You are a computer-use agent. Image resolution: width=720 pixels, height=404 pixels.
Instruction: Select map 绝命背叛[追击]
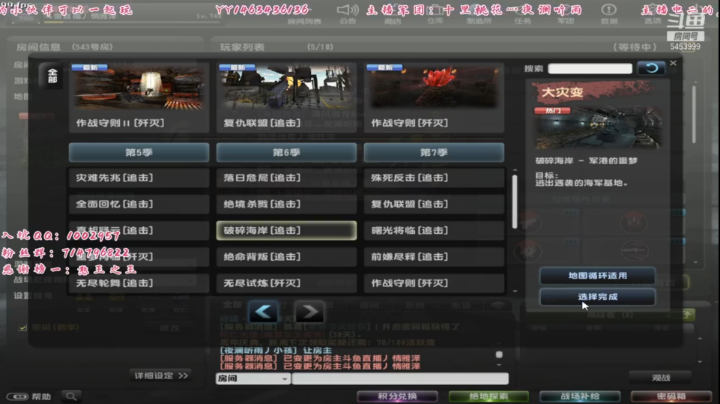click(286, 257)
